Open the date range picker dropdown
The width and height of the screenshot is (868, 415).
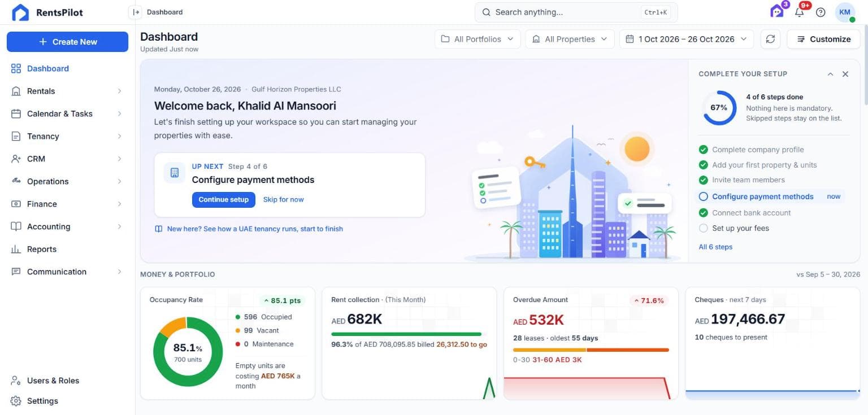coord(687,39)
